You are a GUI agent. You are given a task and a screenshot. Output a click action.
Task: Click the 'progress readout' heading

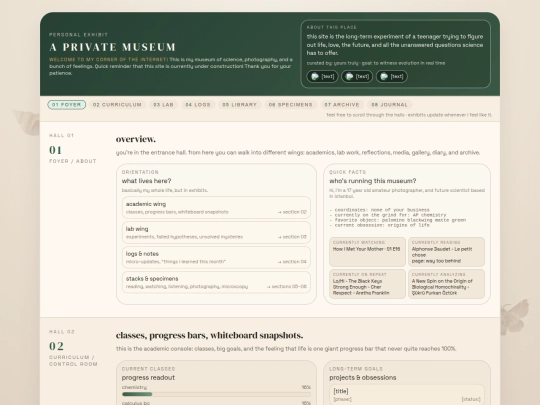tap(148, 377)
